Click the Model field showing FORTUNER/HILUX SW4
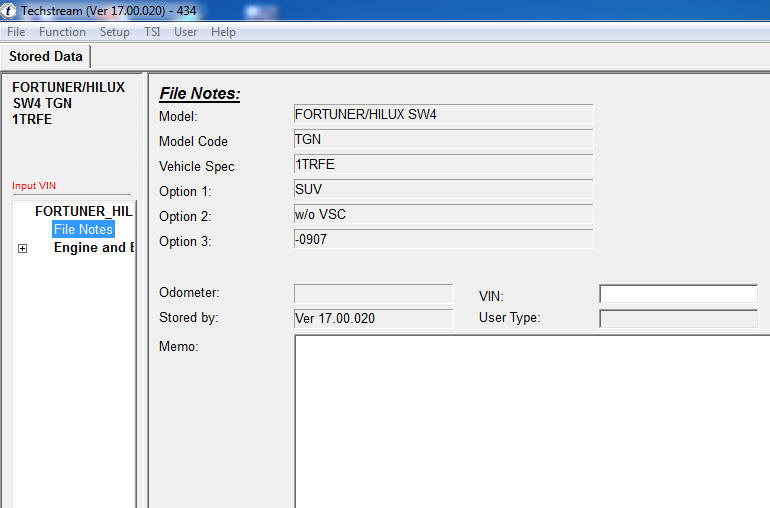This screenshot has width=770, height=508. click(443, 114)
